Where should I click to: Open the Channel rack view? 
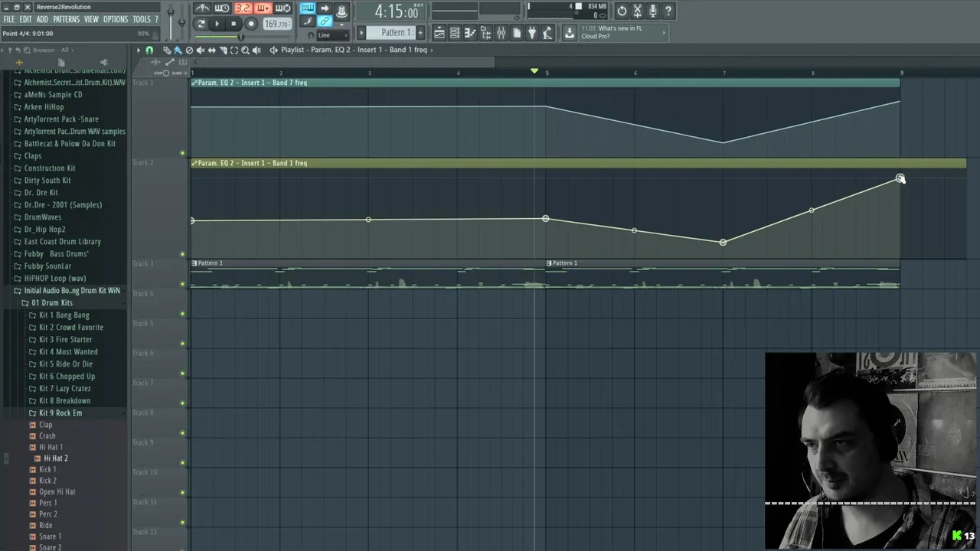[x=455, y=33]
